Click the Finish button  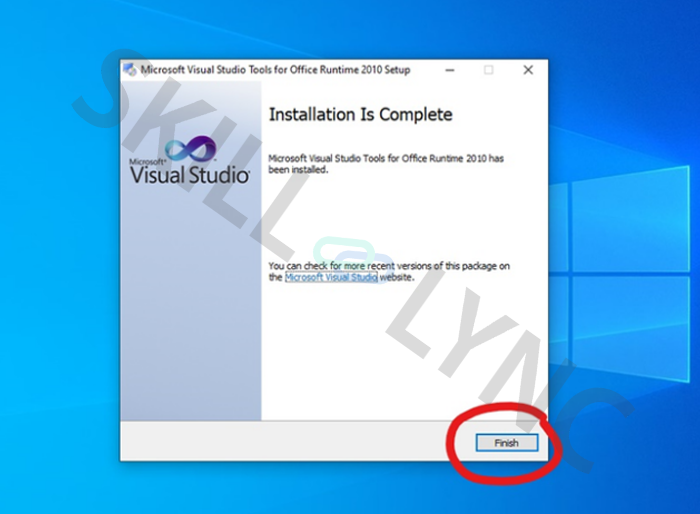(507, 443)
